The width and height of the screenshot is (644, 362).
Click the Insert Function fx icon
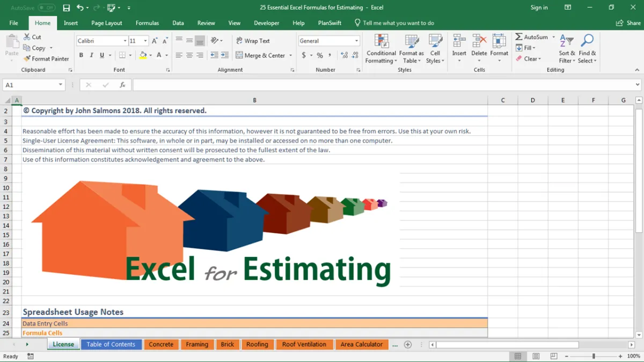(x=122, y=85)
